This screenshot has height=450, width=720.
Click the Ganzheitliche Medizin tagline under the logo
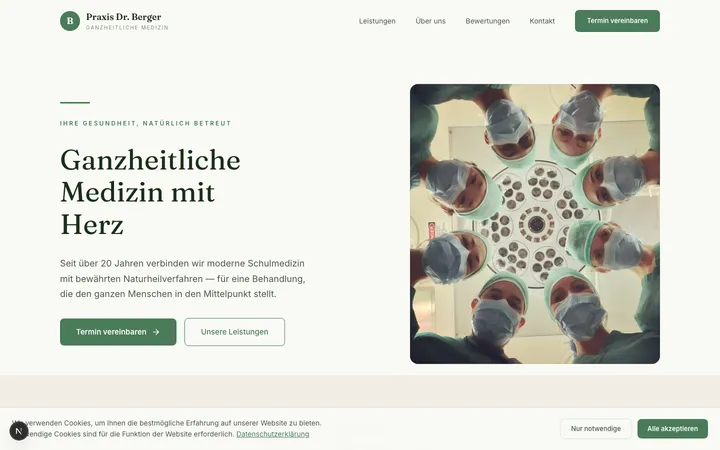(x=127, y=28)
